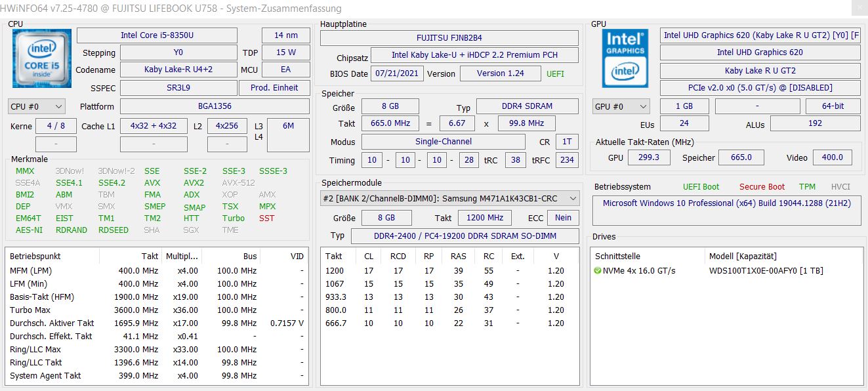Click green check icon next to NVMe drive

point(598,271)
